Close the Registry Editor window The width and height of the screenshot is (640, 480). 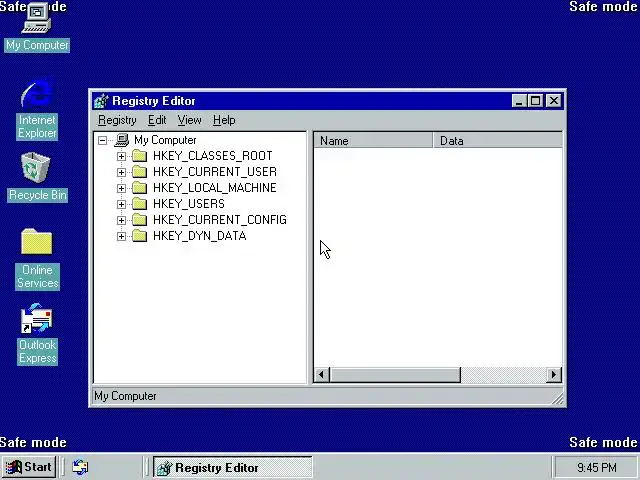(x=554, y=101)
